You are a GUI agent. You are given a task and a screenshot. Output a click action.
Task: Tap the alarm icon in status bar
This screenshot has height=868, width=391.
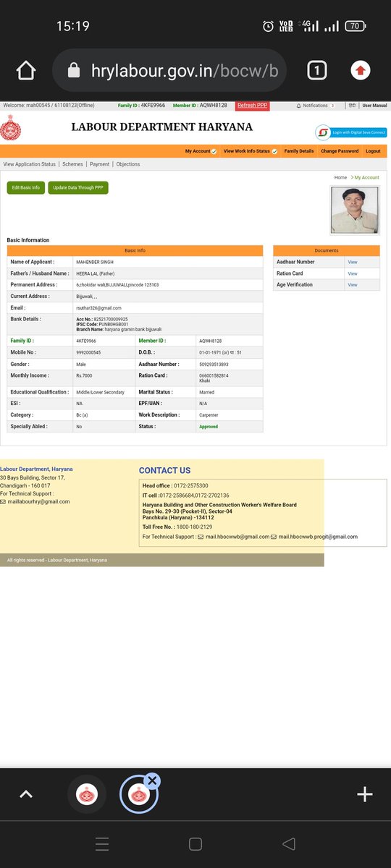(x=268, y=26)
